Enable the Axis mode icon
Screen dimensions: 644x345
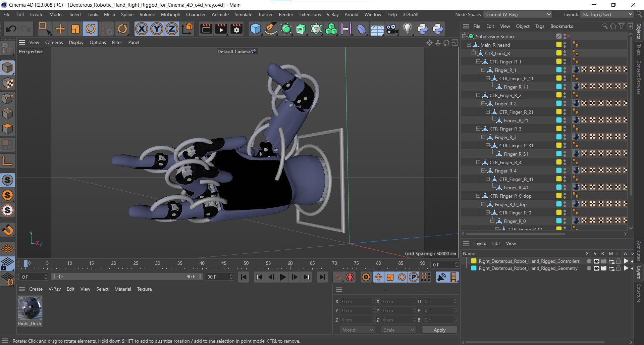tap(7, 161)
